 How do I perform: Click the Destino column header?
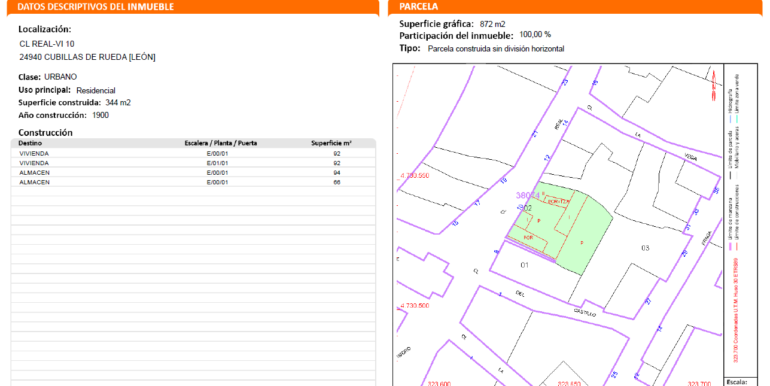(30, 143)
